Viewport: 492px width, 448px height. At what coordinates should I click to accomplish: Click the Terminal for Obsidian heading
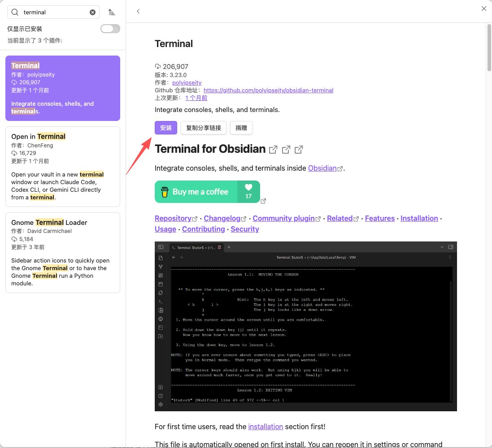(210, 149)
